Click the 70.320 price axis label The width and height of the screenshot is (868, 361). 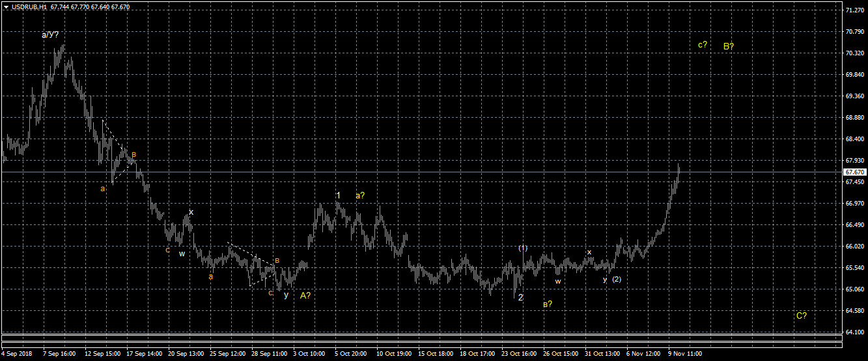click(854, 53)
